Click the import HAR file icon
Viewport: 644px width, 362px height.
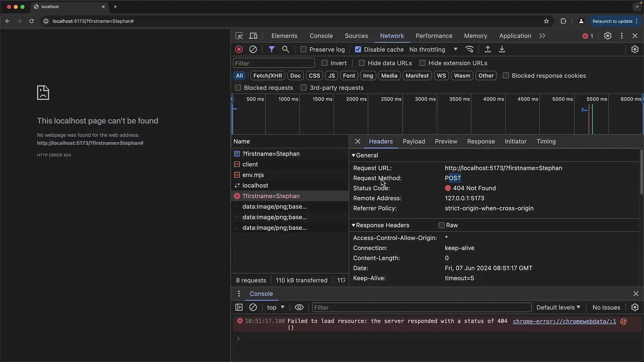[488, 49]
